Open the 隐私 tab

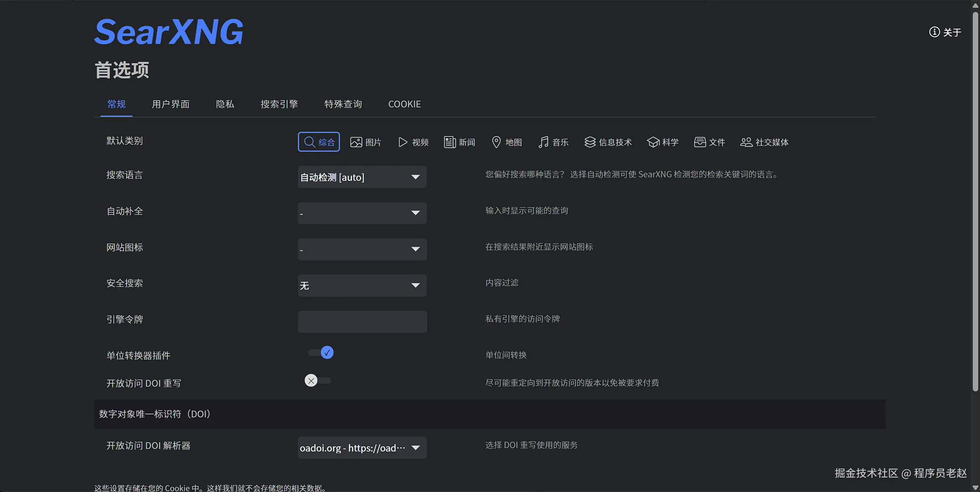click(x=225, y=104)
